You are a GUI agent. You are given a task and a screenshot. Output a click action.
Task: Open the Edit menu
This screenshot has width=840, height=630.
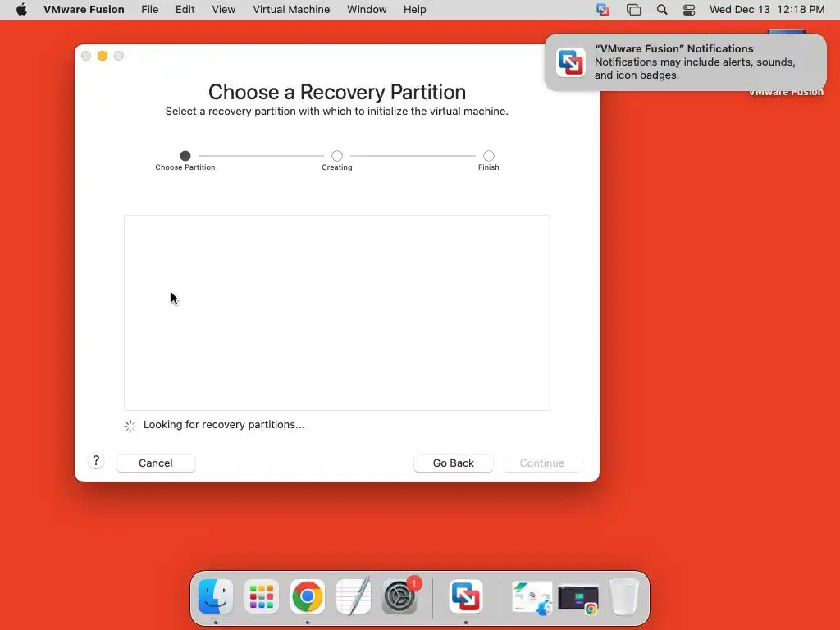point(185,10)
